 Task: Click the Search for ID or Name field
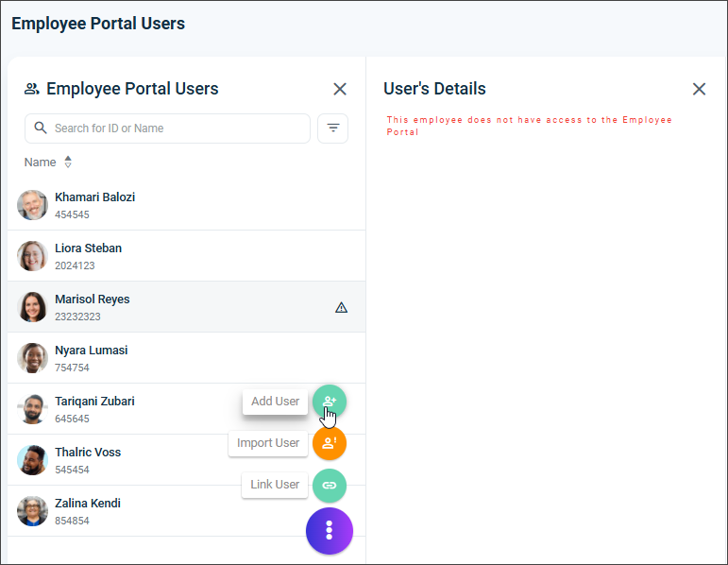click(x=175, y=128)
